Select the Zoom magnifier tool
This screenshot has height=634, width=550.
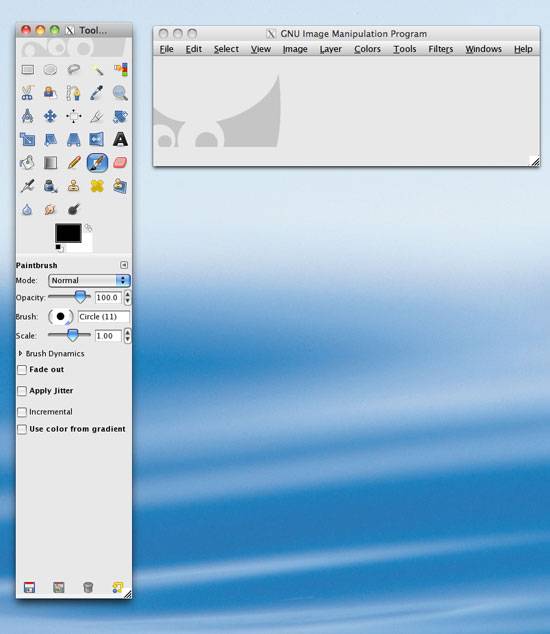click(x=120, y=93)
